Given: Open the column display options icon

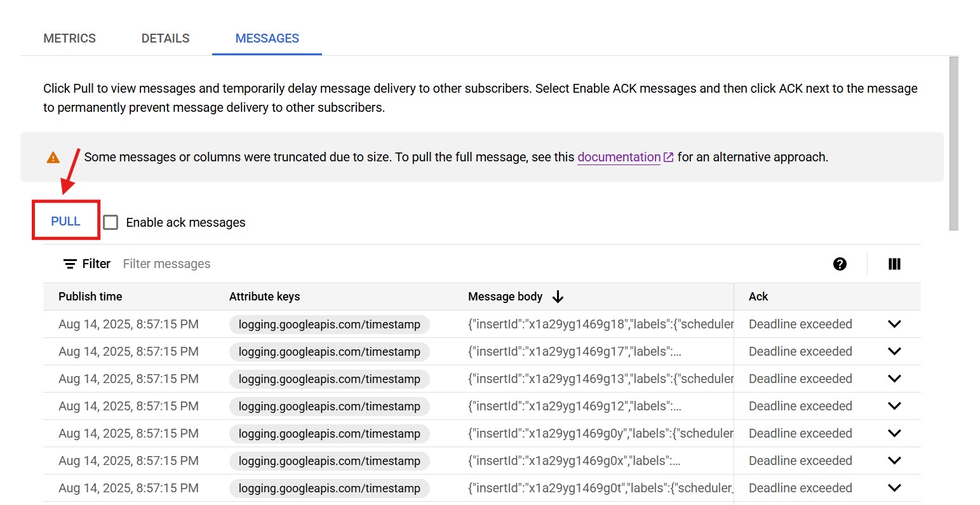Looking at the screenshot, I should [894, 264].
